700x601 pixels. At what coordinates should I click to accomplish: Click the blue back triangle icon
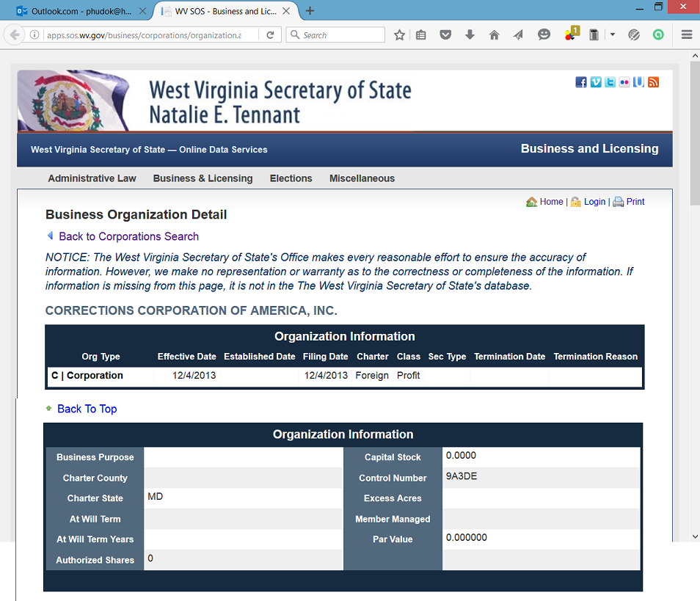click(50, 236)
